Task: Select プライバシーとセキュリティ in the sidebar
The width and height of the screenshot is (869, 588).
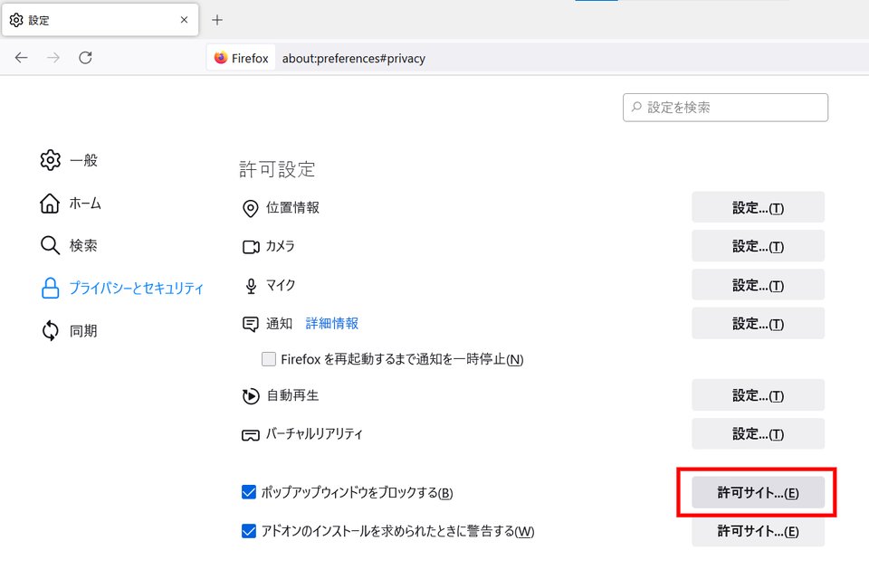Action: point(122,288)
